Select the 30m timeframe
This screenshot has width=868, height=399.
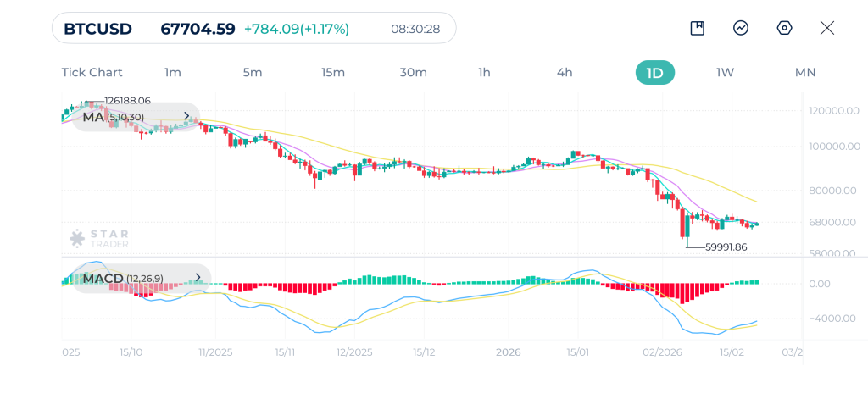point(414,73)
